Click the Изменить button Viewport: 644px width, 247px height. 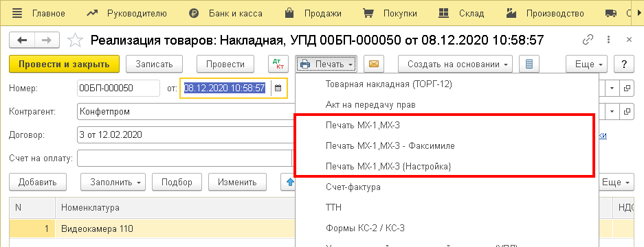pos(237,183)
